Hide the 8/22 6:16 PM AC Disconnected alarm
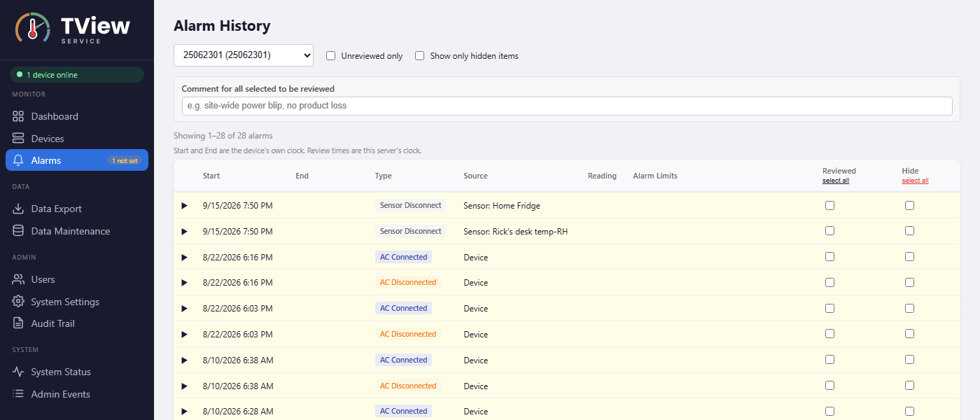 pos(909,283)
